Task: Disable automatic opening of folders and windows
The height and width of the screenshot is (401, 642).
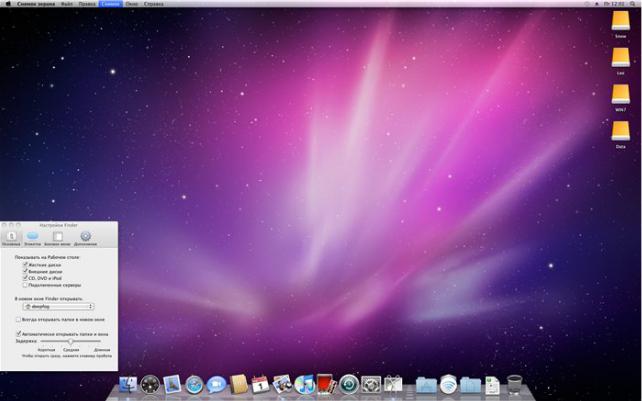Action: click(18, 334)
